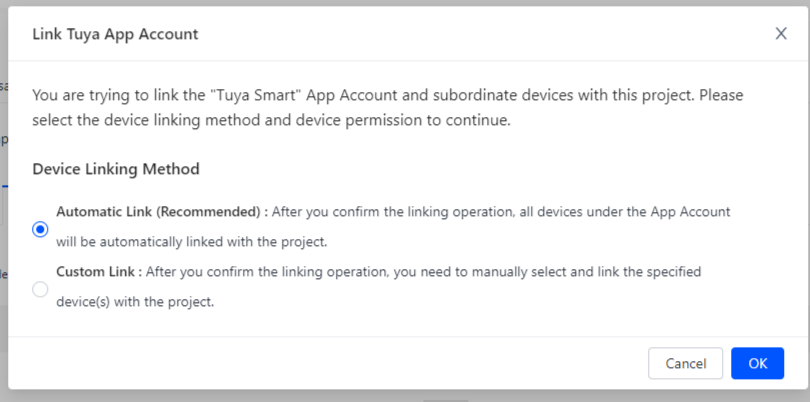The width and height of the screenshot is (810, 402).
Task: Click "will be automatically linked with the project" text
Action: pos(192,242)
